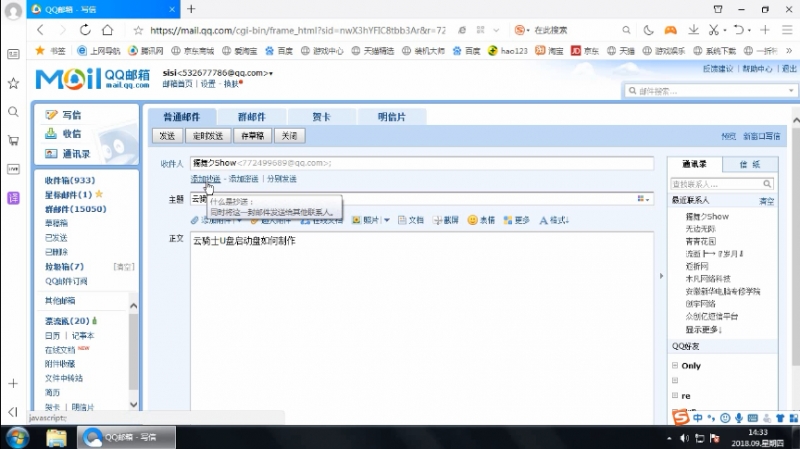Image resolution: width=800 pixels, height=449 pixels.
Task: Open 表情 emoticon smiley
Action: click(472, 220)
